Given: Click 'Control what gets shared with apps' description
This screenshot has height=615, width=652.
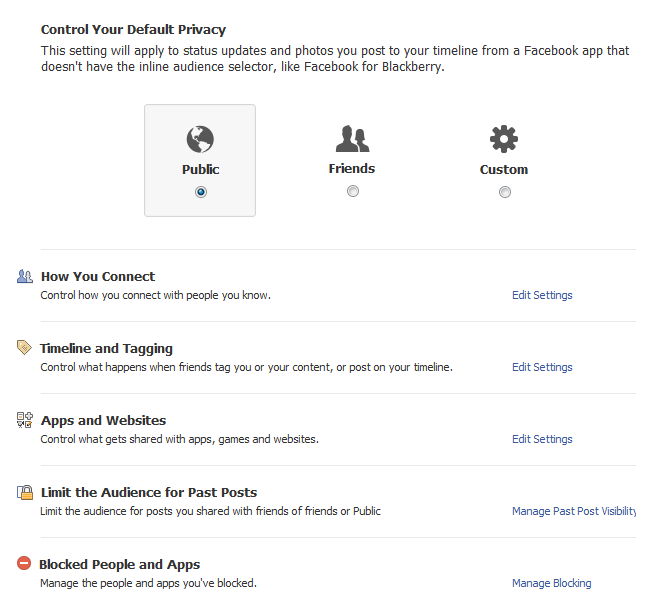Looking at the screenshot, I should [x=180, y=439].
